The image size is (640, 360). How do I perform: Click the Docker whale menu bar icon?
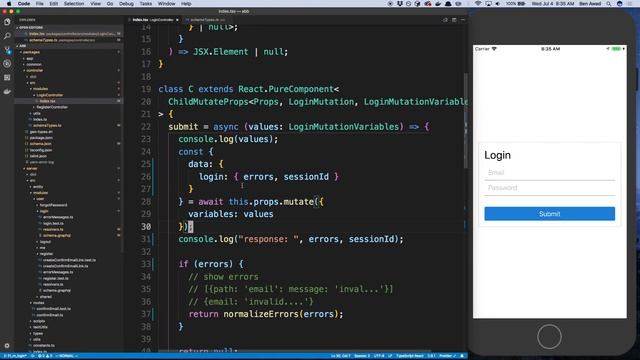pyautogui.click(x=438, y=4)
